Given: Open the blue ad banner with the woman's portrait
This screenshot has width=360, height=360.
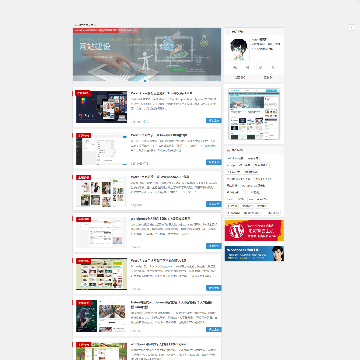Looking at the screenshot, I should 254,254.
